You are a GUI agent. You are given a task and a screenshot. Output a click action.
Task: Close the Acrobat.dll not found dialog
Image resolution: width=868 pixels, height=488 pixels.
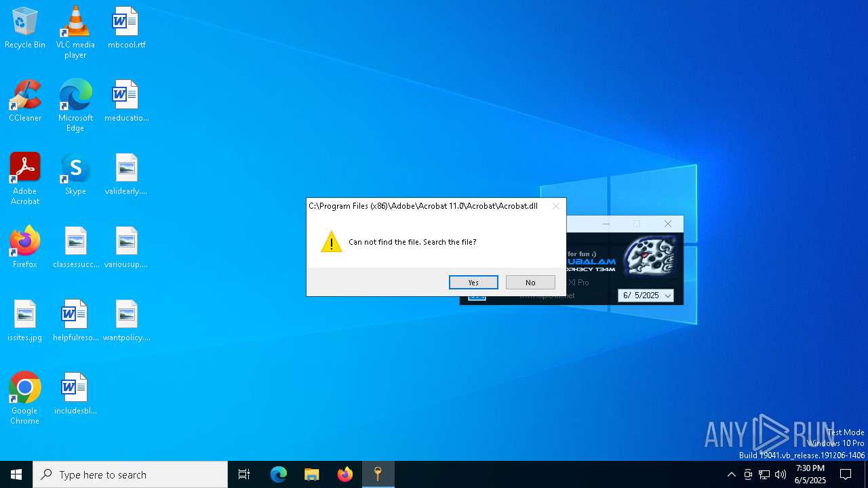[556, 206]
